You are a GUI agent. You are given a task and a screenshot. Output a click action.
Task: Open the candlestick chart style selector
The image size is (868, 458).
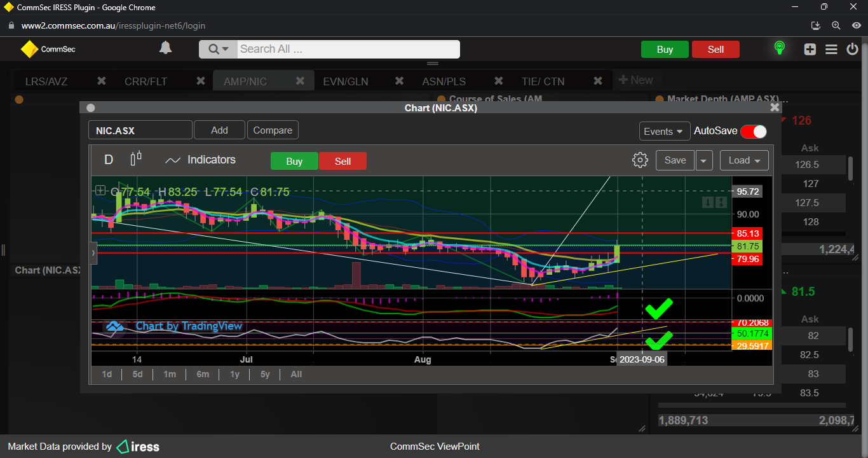click(135, 159)
